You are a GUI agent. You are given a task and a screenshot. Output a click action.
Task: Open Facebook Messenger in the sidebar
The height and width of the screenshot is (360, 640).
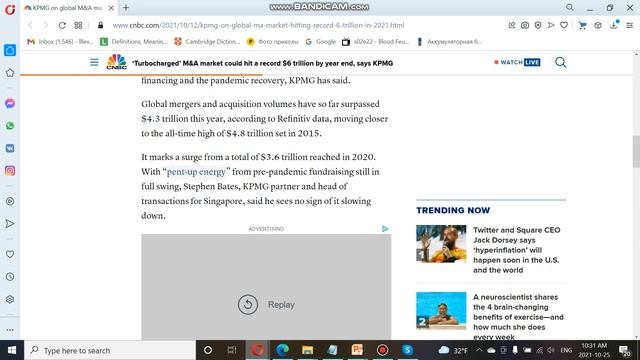(10, 103)
